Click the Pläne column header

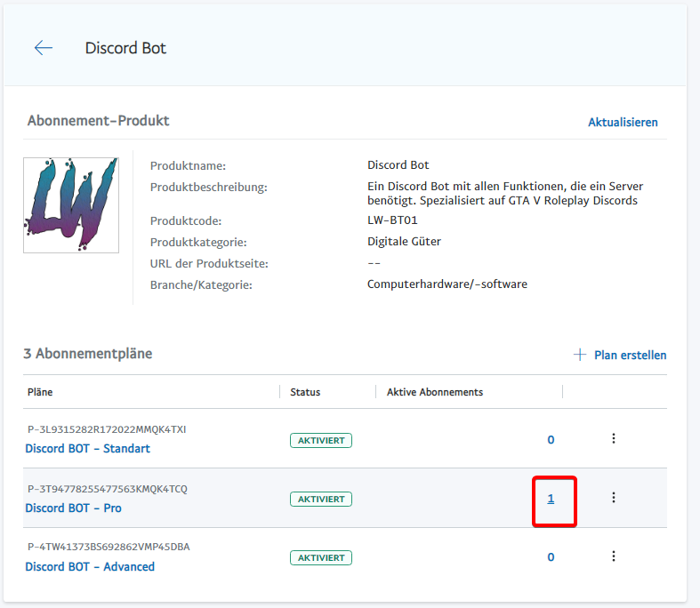(40, 392)
